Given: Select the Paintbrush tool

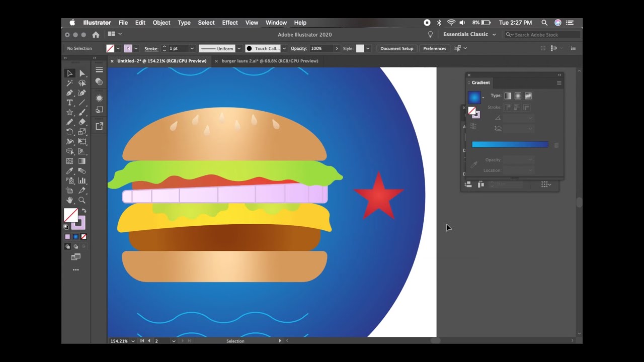Looking at the screenshot, I should coord(82,112).
